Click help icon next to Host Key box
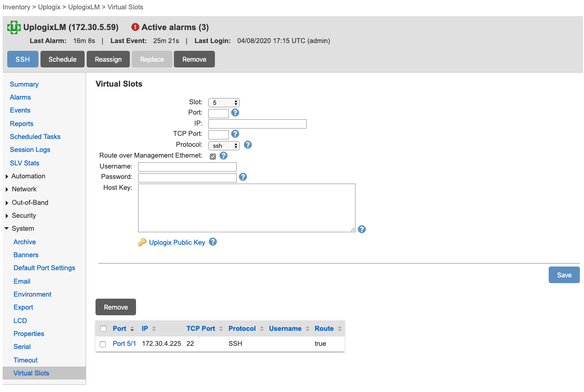The image size is (584, 392). tap(362, 229)
